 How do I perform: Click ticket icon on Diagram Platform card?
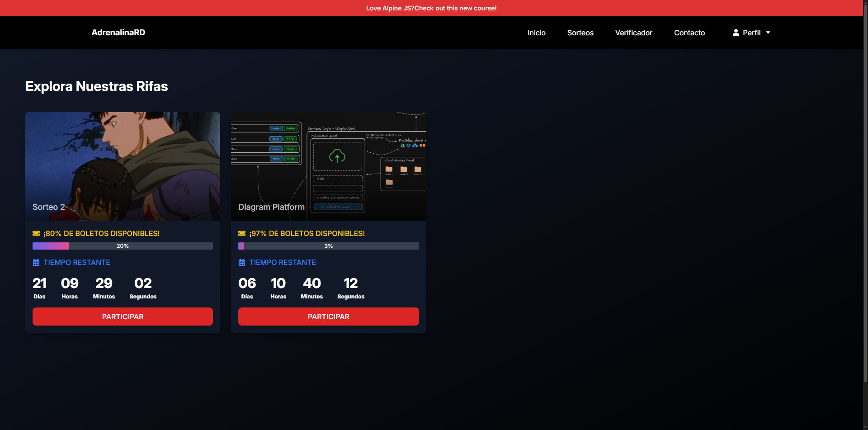(x=242, y=233)
